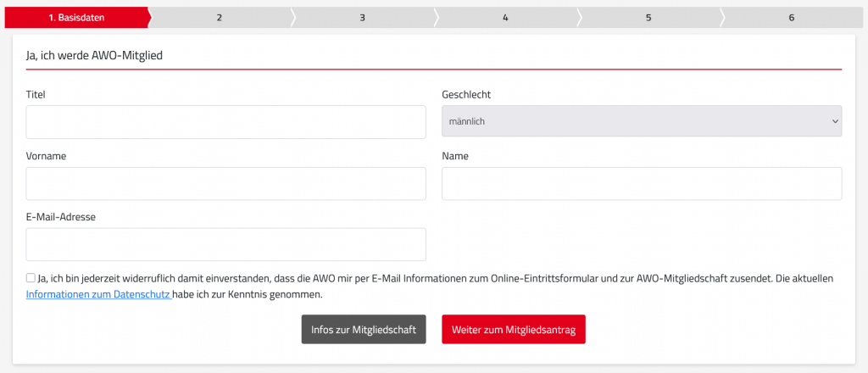
Task: Open the Geschlecht dropdown showing männlich
Action: [642, 120]
